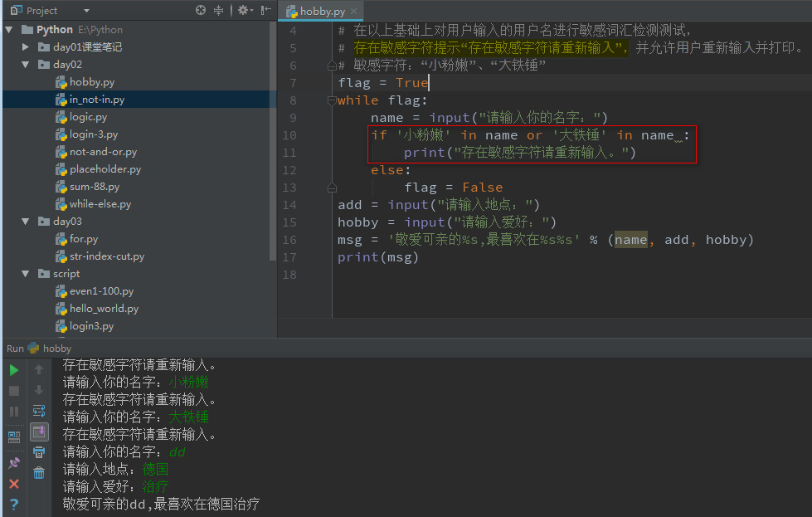Close the hobby.py editor tab
The height and width of the screenshot is (517, 812).
(353, 11)
